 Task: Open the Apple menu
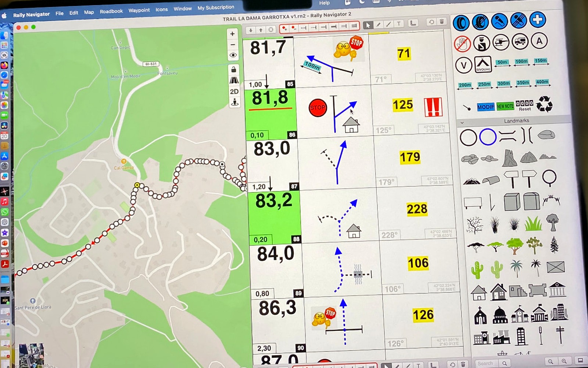point(4,15)
